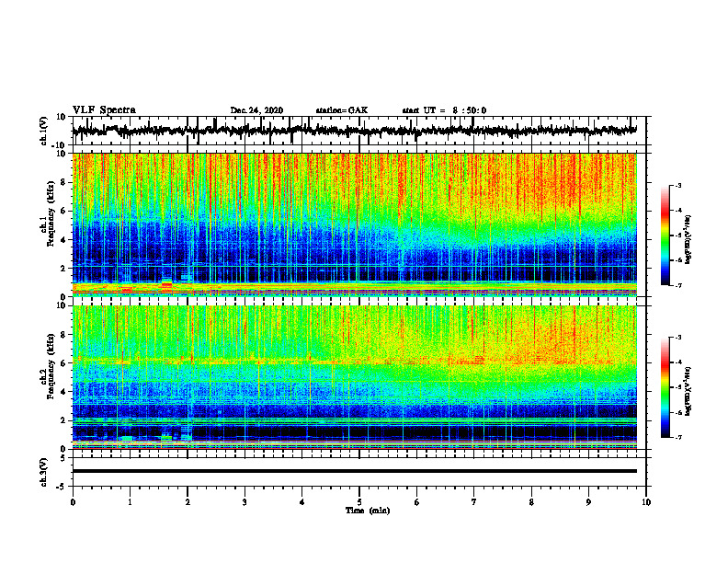Click the ch.3 flat black trace line
The width and height of the screenshot is (728, 563).
(x=355, y=471)
